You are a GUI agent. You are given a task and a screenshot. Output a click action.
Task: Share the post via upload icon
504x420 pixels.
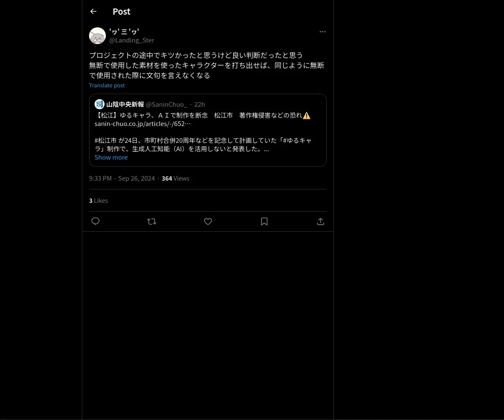320,221
